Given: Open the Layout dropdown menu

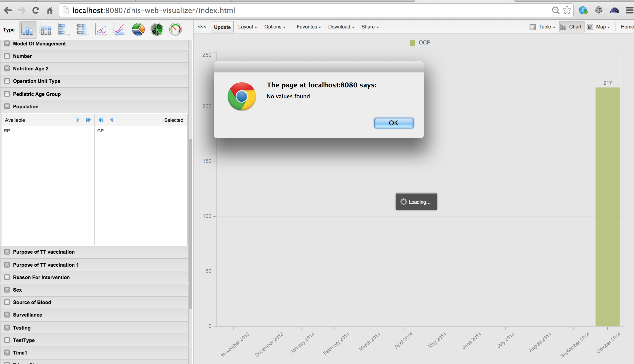Looking at the screenshot, I should [x=247, y=27].
